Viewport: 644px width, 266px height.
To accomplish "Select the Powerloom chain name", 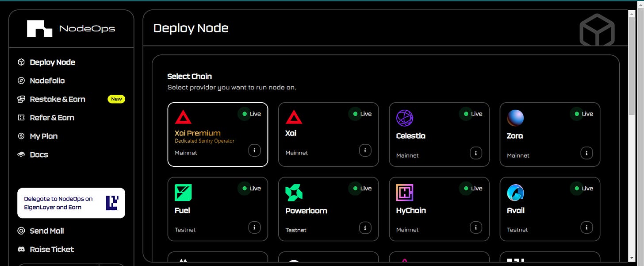I will point(306,211).
